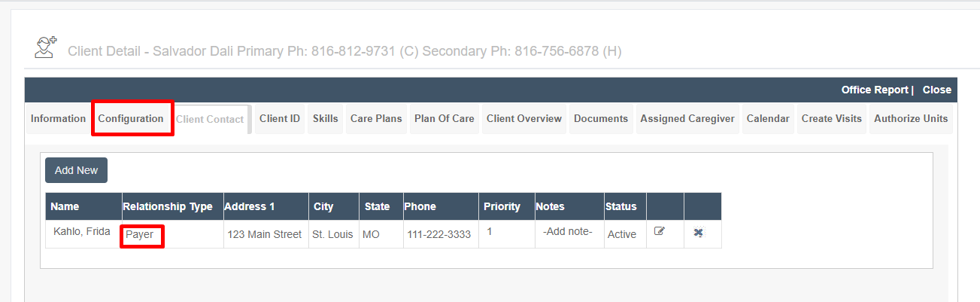The width and height of the screenshot is (980, 302).
Task: Switch to Plan Of Care tab
Action: click(x=444, y=119)
